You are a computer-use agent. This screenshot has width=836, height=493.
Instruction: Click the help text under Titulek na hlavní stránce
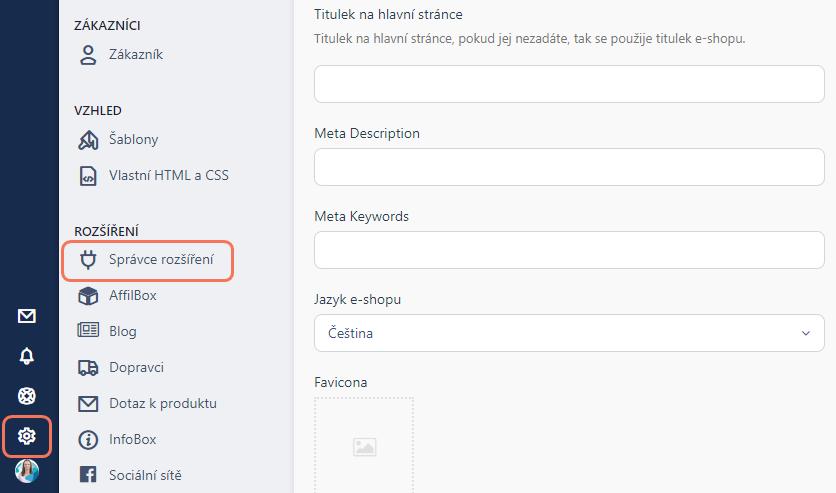[529, 38]
